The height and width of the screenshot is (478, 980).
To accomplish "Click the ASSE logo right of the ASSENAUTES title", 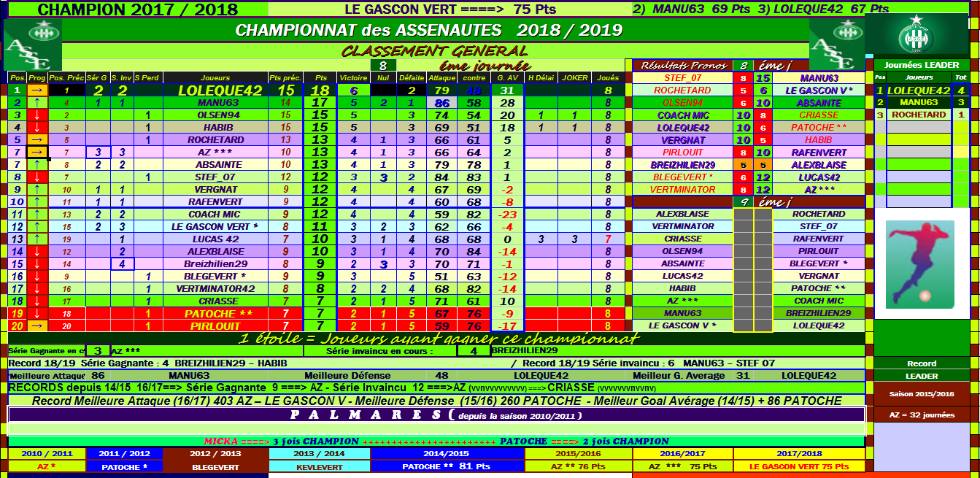I will pos(836,42).
